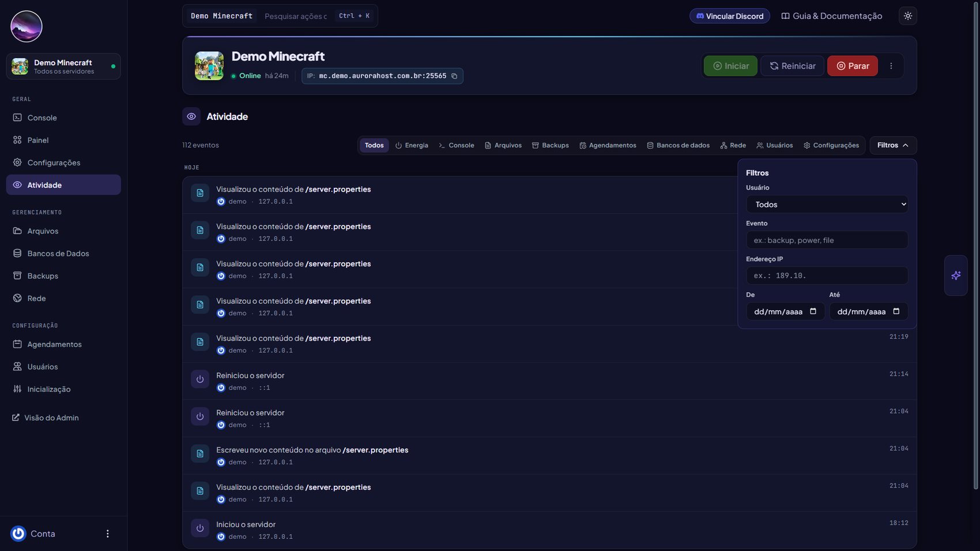
Task: Open Bancos de Dados in the sidebar
Action: coord(63,254)
